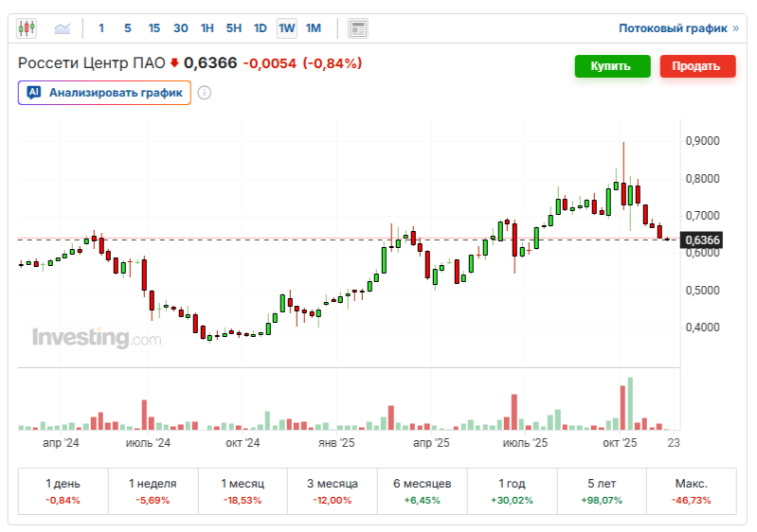Open the table view icon
The height and width of the screenshot is (532, 757).
pos(358,29)
